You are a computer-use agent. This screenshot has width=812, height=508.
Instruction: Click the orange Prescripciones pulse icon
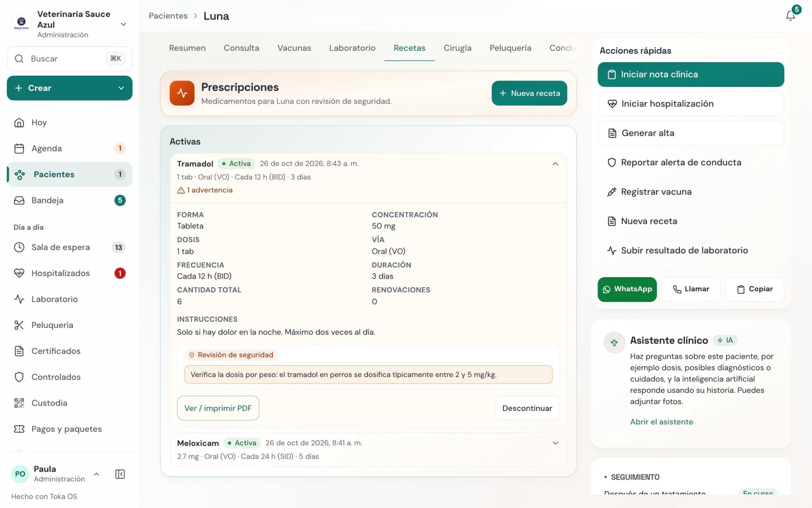point(182,93)
